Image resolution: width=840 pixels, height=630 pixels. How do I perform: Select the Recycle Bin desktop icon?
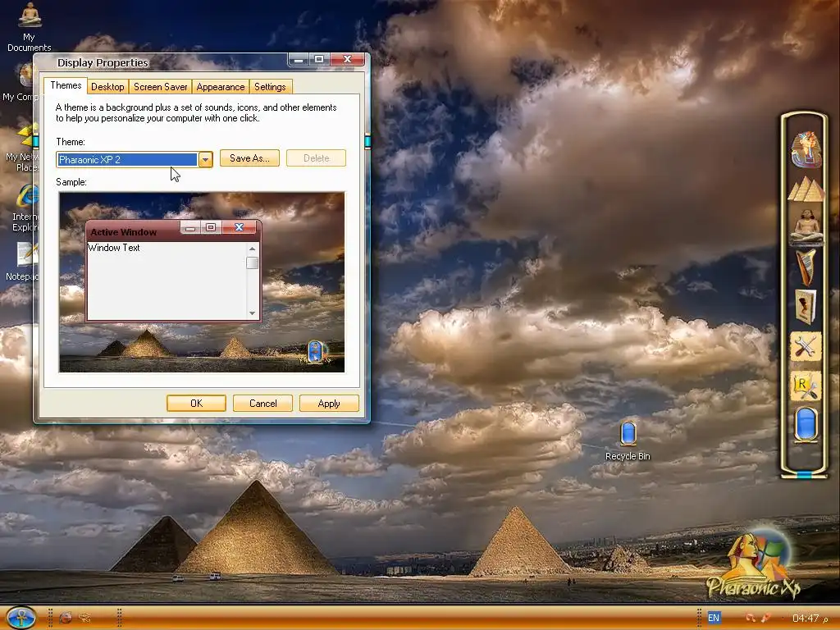pos(628,441)
